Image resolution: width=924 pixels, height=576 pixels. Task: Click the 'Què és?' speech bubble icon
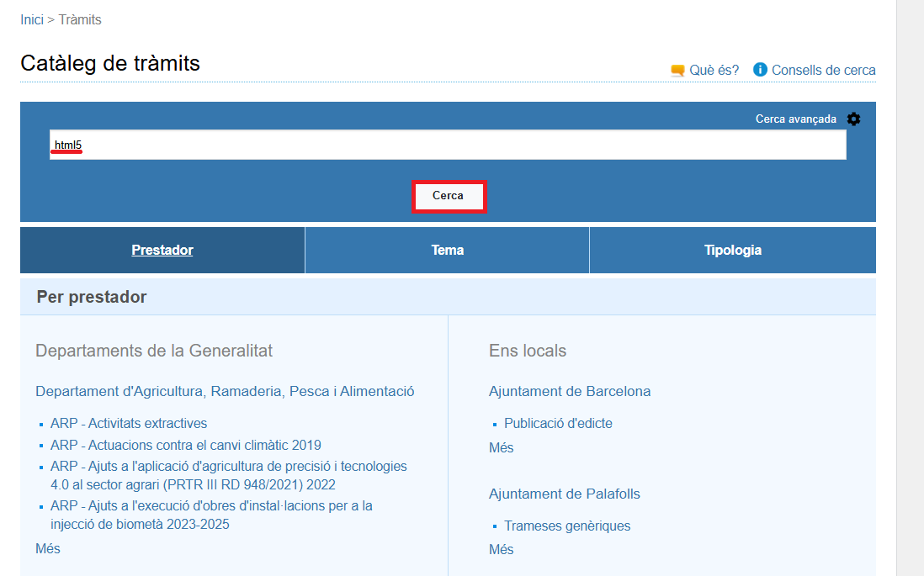coord(677,71)
